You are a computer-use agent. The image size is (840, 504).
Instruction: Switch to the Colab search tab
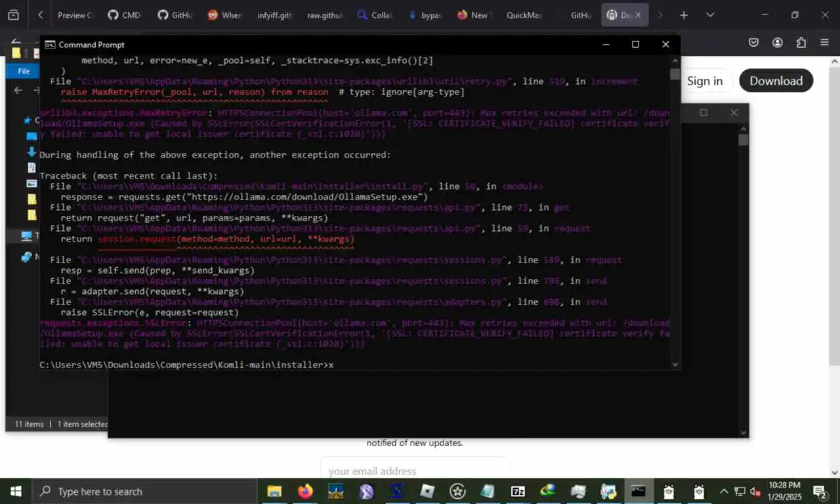pyautogui.click(x=374, y=14)
